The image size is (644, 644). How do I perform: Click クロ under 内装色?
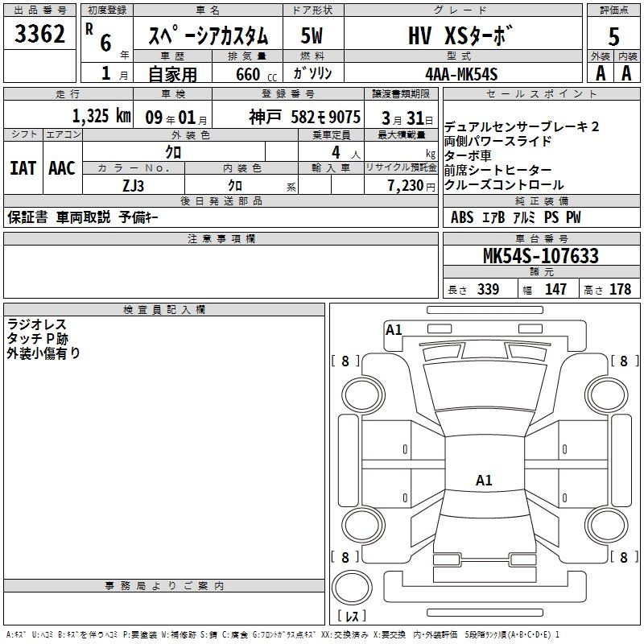click(x=235, y=186)
